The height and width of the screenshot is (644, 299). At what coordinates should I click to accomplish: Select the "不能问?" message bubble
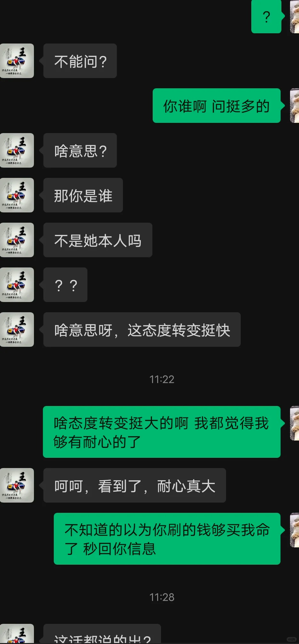tap(80, 61)
